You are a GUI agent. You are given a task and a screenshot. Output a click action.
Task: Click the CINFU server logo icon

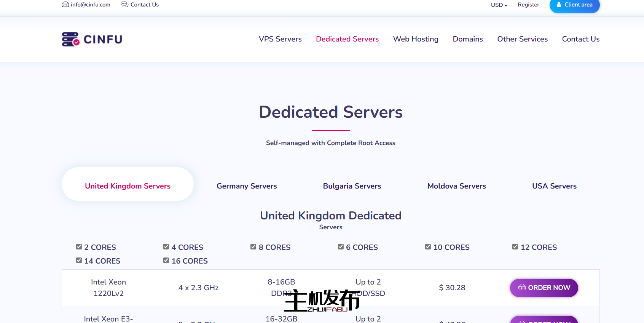coord(70,39)
